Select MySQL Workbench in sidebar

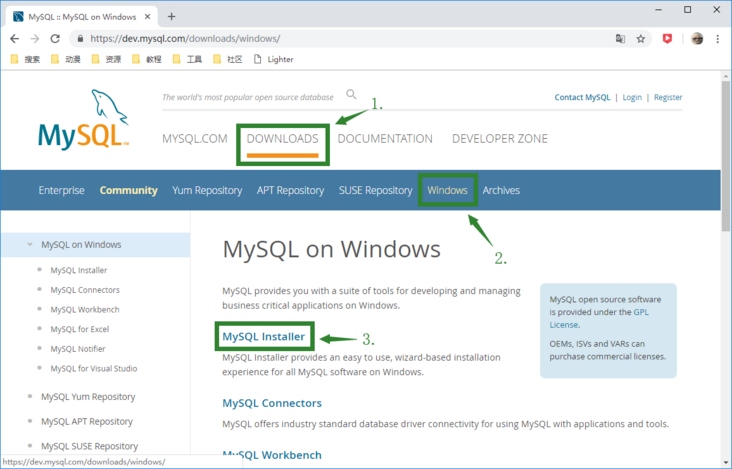85,309
